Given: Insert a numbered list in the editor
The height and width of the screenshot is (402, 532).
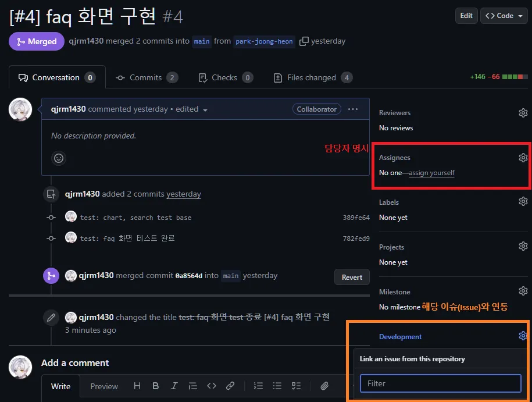Looking at the screenshot, I should pyautogui.click(x=258, y=386).
